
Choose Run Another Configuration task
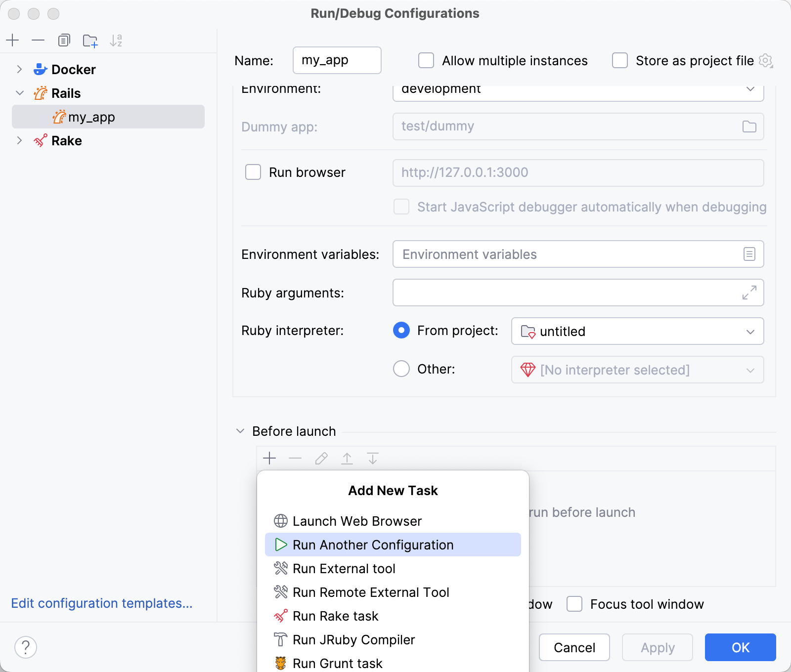[373, 545]
